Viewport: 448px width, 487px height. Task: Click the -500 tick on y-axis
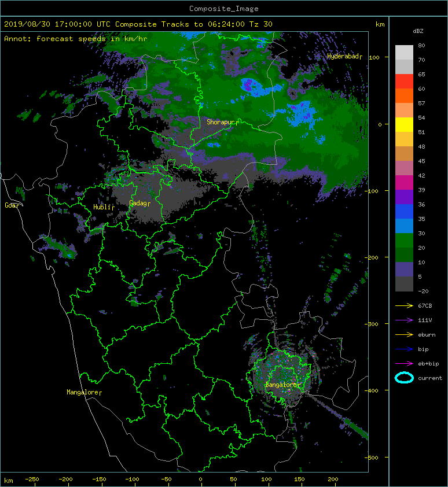pos(372,458)
